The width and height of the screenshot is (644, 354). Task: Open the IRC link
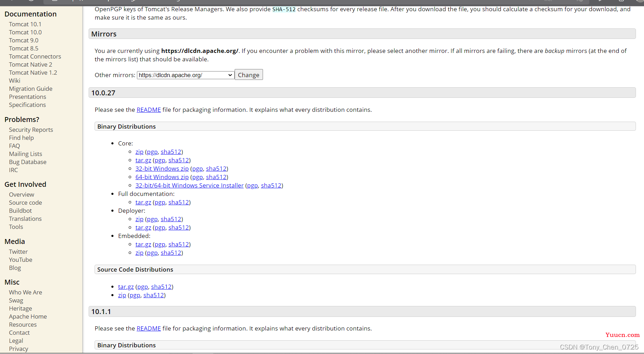click(13, 170)
